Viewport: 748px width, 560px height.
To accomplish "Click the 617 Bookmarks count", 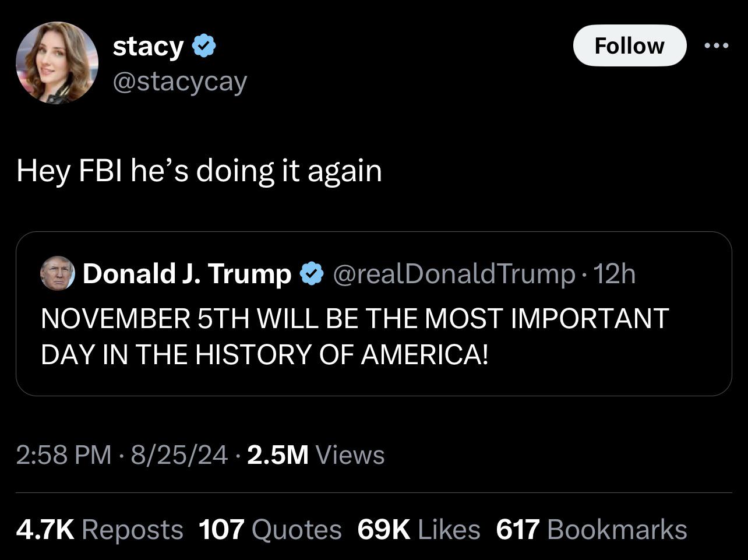I will (x=591, y=530).
